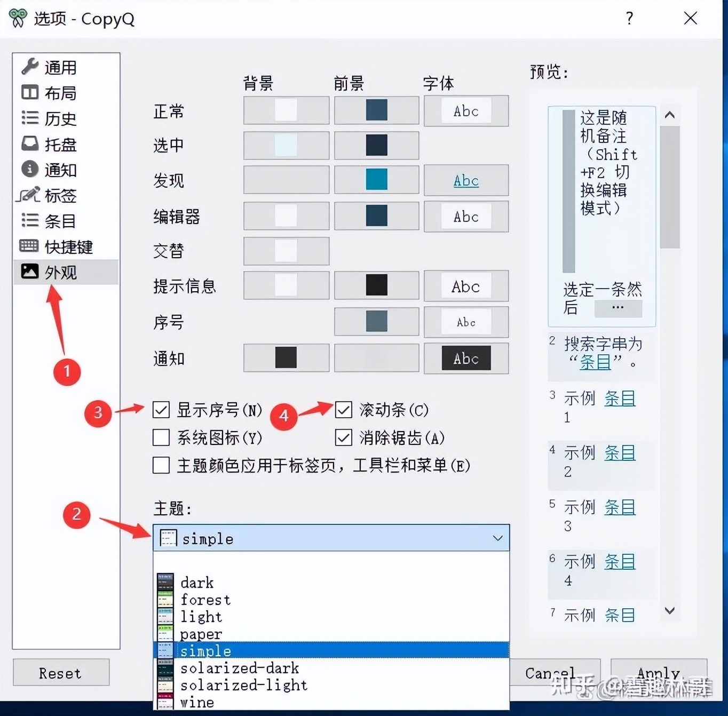Edit the 选中 foreground color swatch

pos(376,145)
